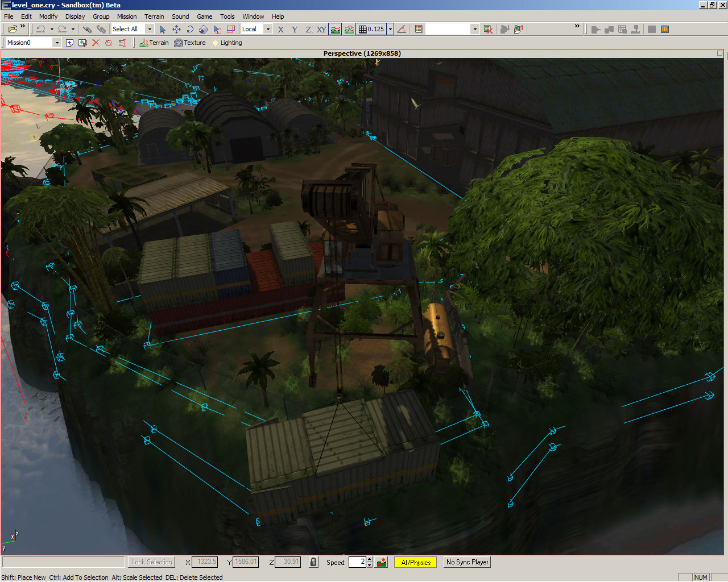
Task: Open the Mission menu
Action: coord(127,16)
